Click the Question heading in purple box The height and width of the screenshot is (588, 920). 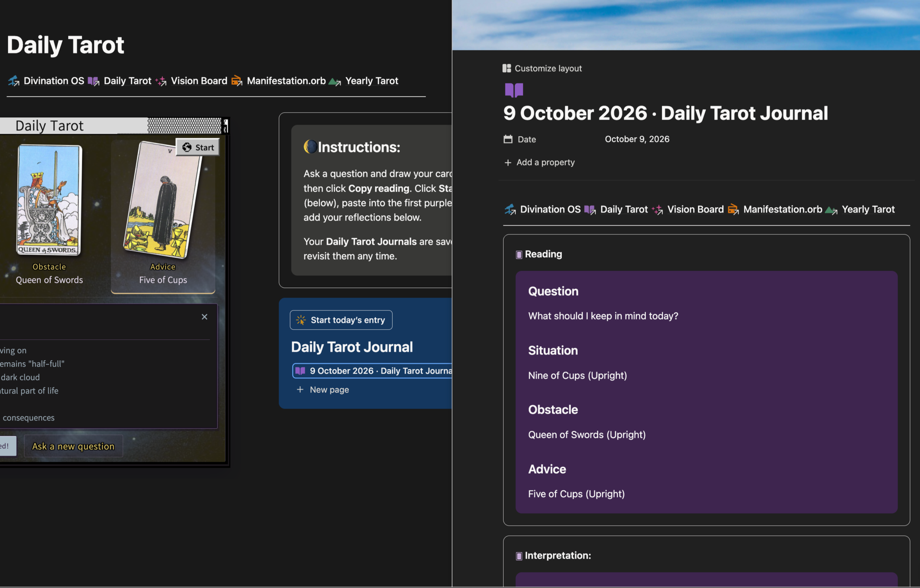pyautogui.click(x=553, y=291)
